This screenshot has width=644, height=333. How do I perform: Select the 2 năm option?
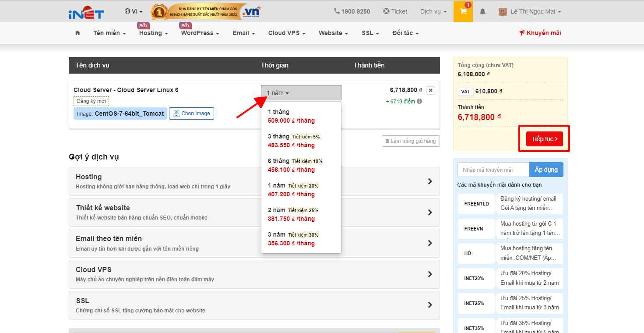[x=301, y=214]
